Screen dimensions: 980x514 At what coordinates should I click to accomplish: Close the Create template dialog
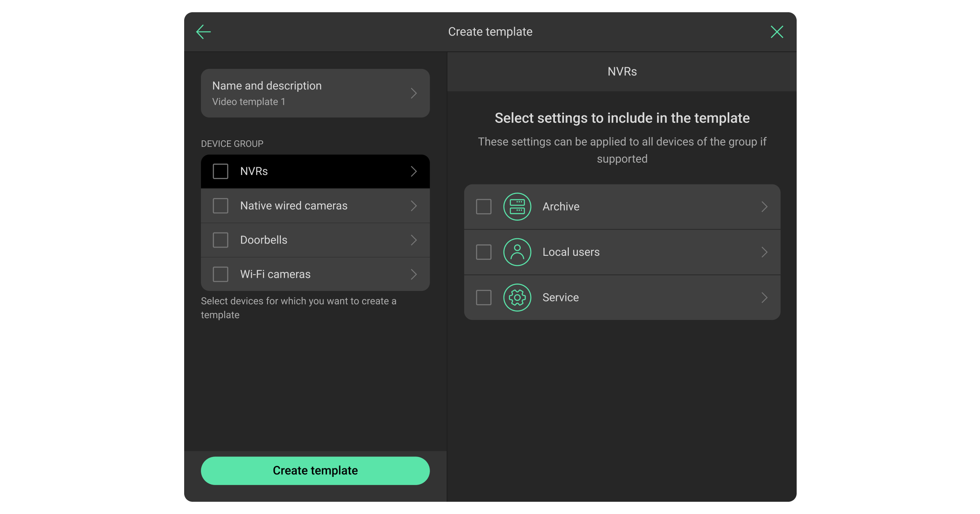(777, 32)
